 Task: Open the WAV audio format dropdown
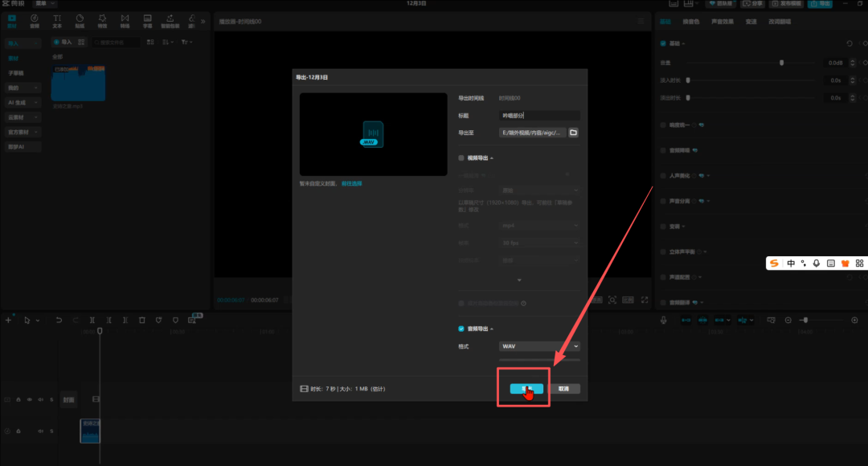tap(538, 346)
